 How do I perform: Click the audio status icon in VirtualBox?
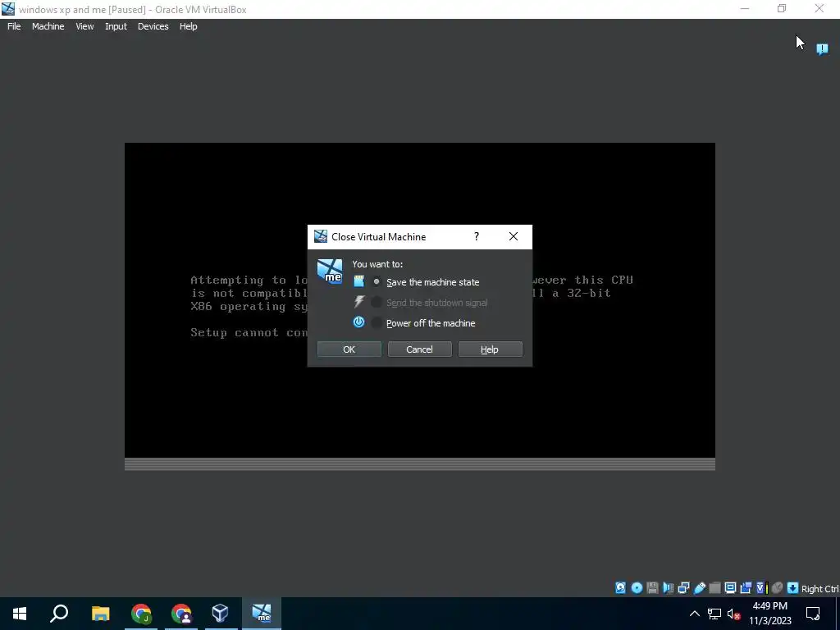click(668, 587)
